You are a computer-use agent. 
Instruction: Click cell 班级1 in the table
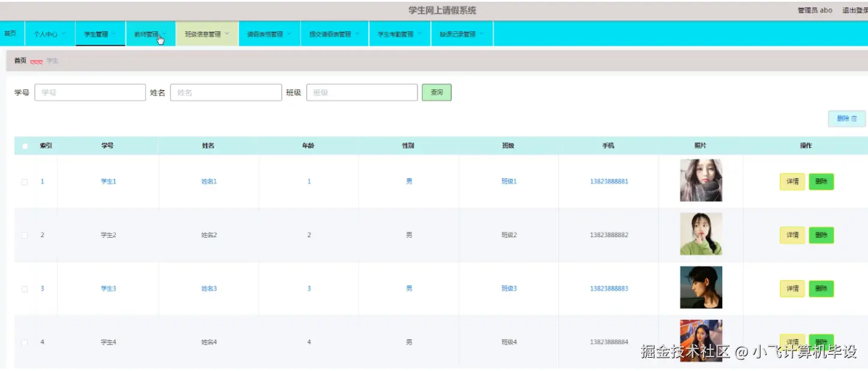click(509, 182)
